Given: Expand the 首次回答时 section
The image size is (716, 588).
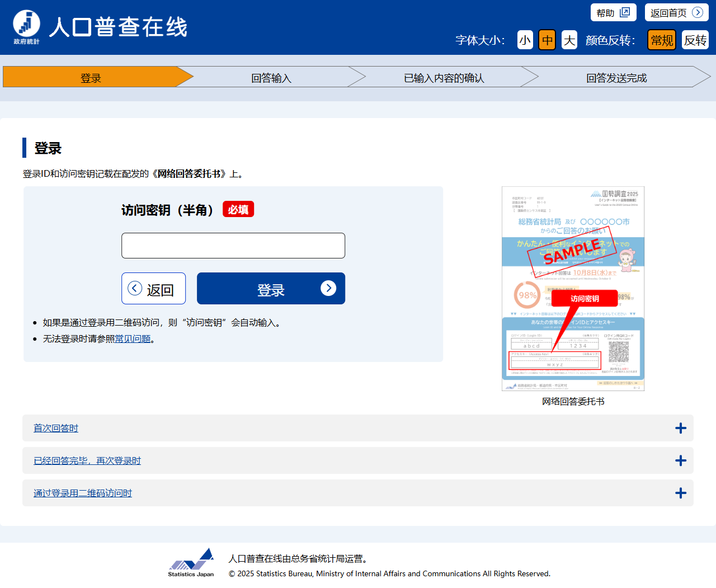Looking at the screenshot, I should [56, 429].
